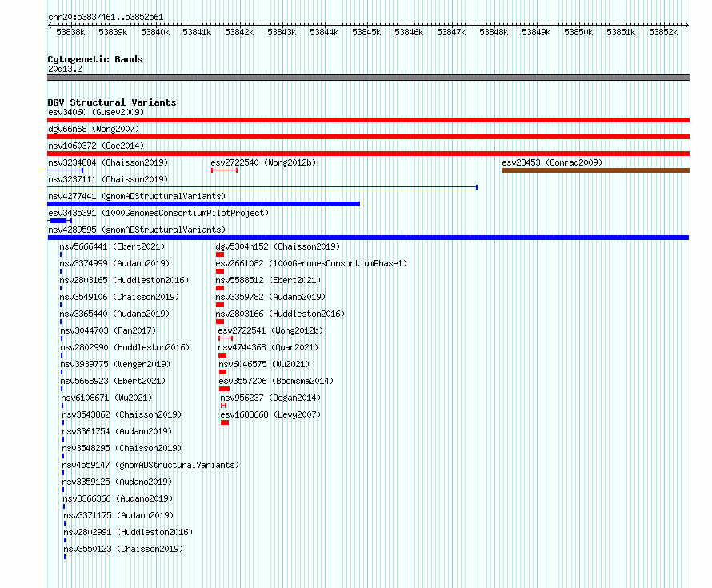Click nsv2803165 (Huddleston2016) label

tap(124, 280)
